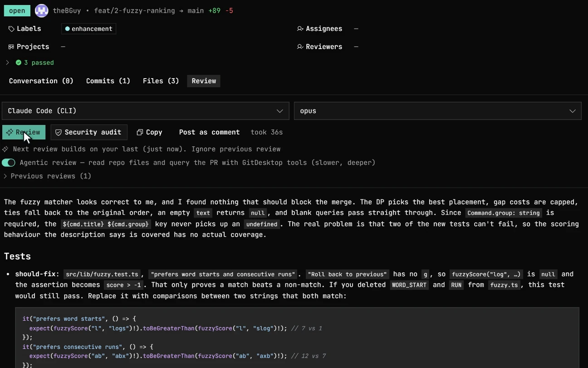Click the "prefers word starts and consecutive runs" chip

[x=223, y=274]
